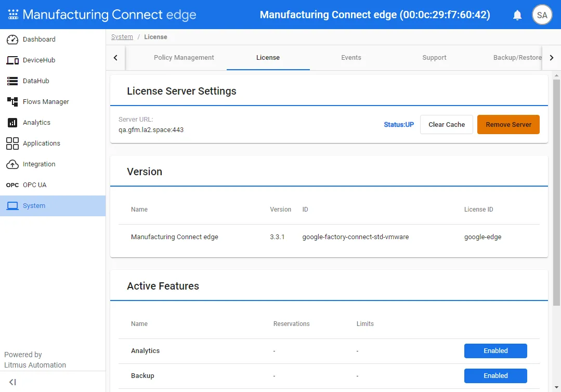Click the Clear Cache button
This screenshot has height=392, width=561.
pos(447,124)
